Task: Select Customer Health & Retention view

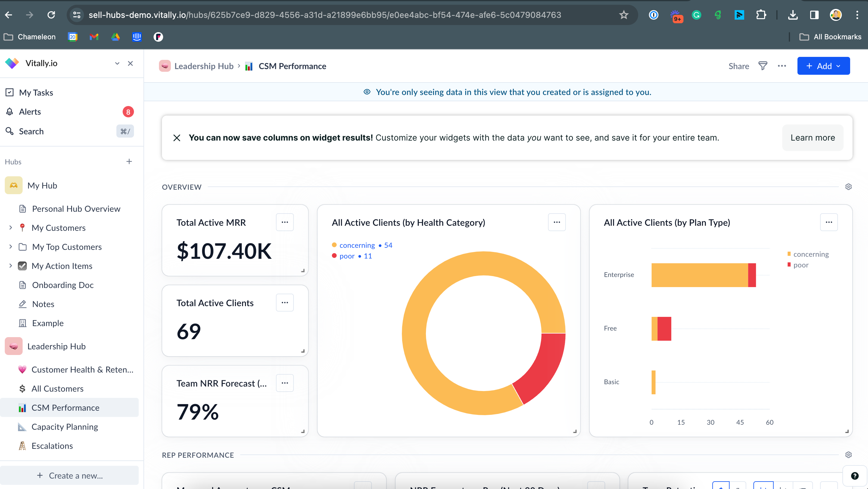Action: [82, 369]
